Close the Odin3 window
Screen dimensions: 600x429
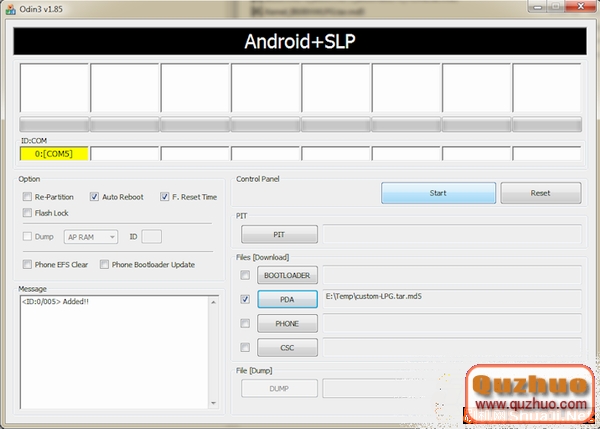click(x=580, y=6)
